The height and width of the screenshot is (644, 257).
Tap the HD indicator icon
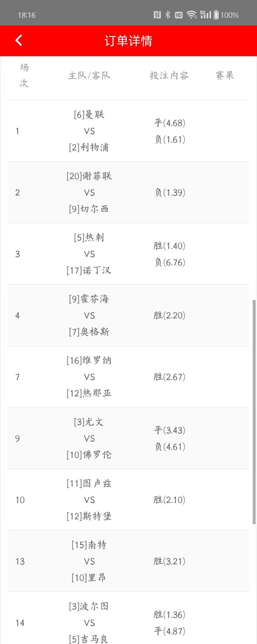pos(179,15)
